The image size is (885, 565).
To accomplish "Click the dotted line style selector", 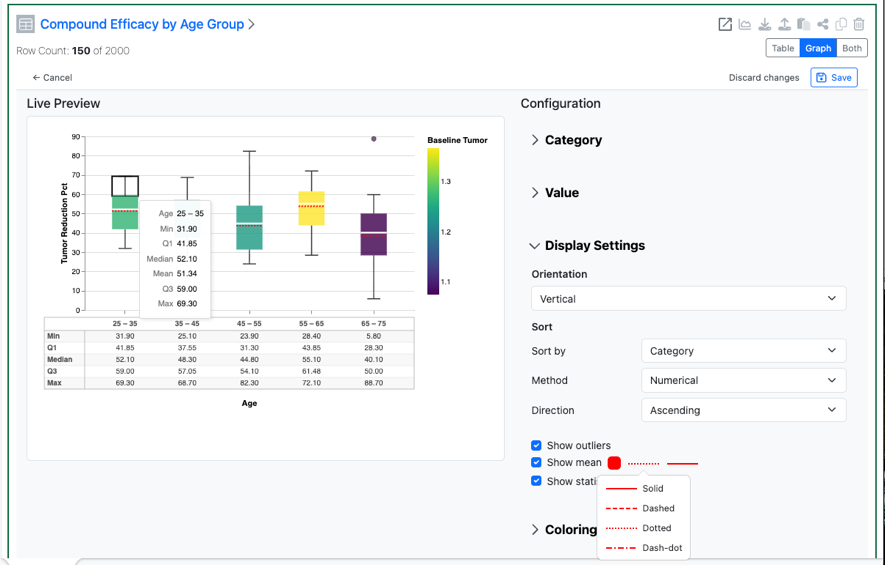I will (643, 463).
